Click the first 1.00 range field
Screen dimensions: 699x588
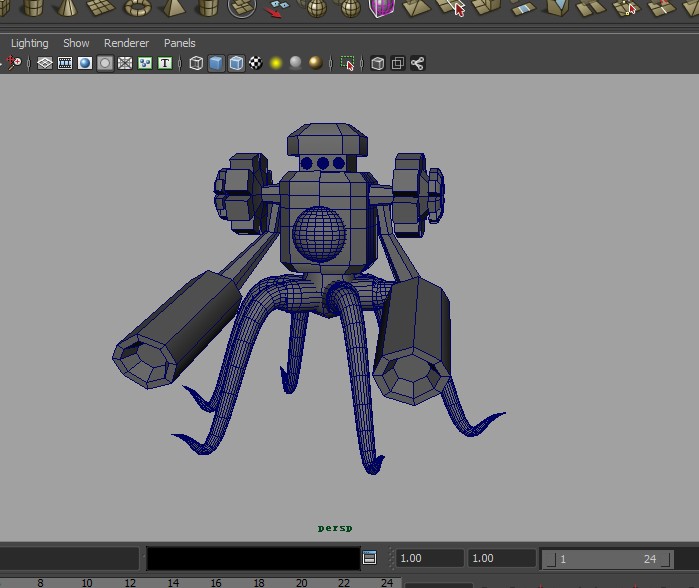[430, 558]
